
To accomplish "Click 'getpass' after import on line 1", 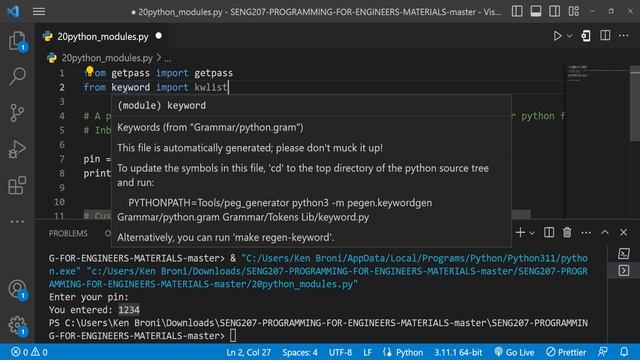I will (x=213, y=73).
